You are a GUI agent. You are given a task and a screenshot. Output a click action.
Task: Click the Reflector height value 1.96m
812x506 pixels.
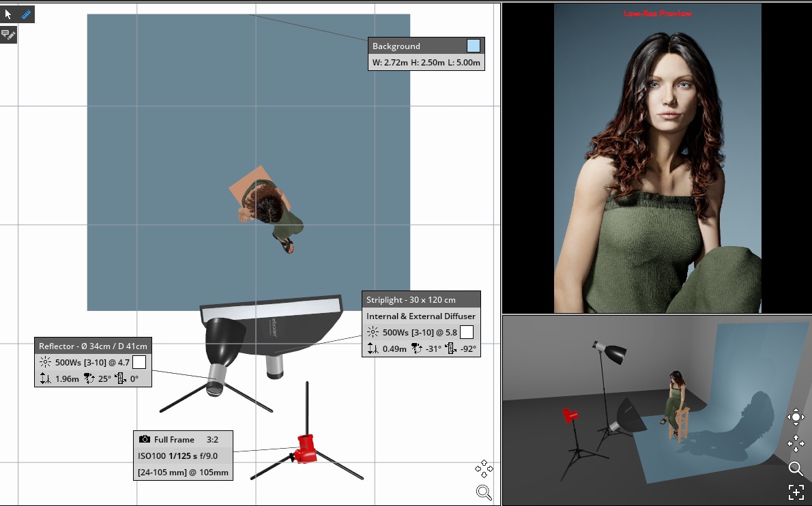pos(67,378)
